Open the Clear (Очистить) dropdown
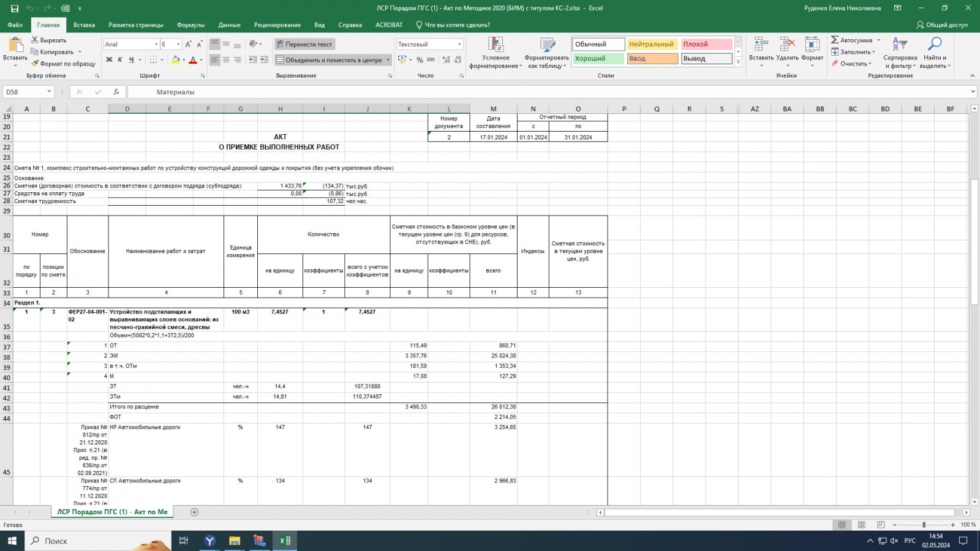 coord(851,64)
